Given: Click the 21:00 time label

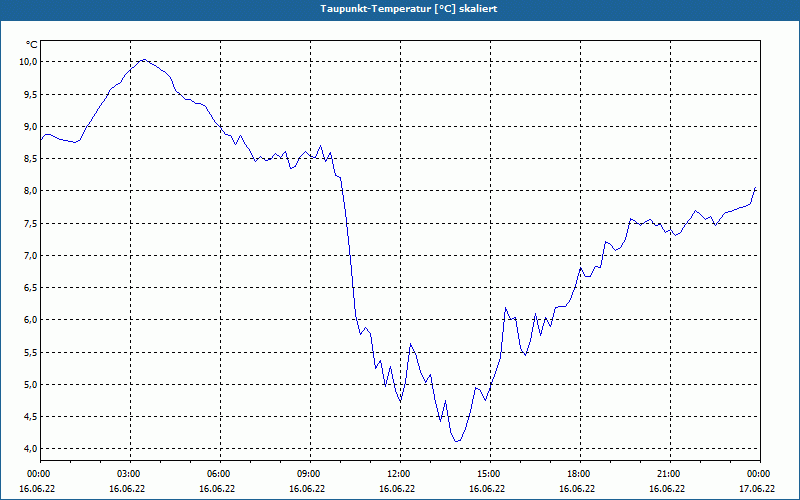Looking at the screenshot, I should pos(670,474).
